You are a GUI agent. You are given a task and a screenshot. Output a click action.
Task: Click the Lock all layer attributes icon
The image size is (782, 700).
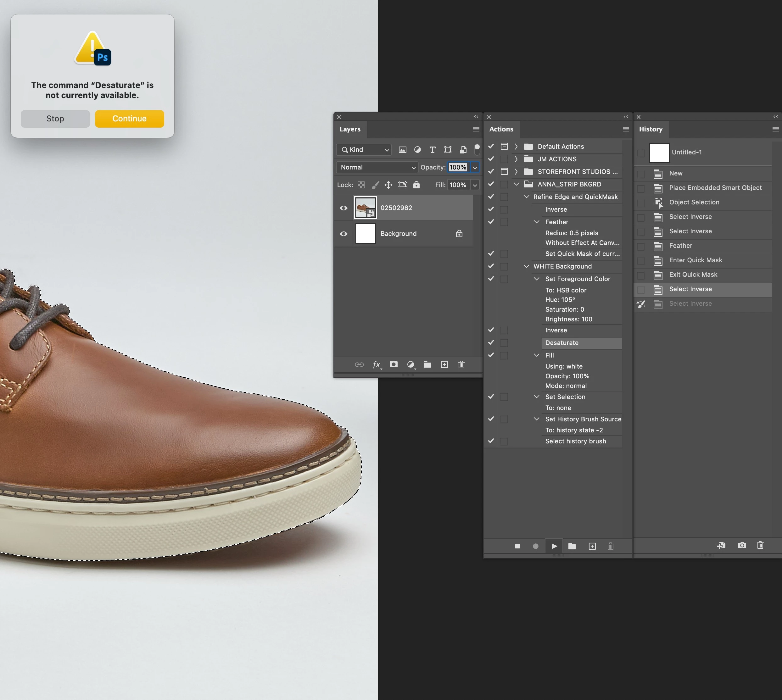coord(416,185)
